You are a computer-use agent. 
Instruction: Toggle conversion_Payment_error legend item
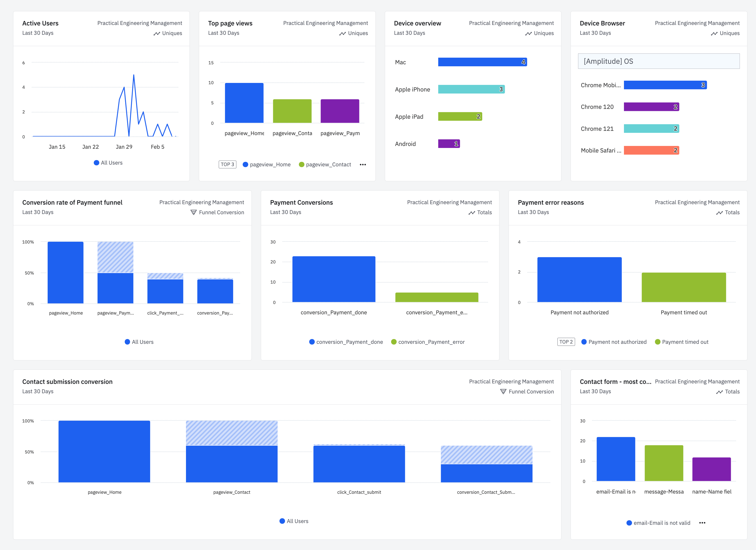(428, 342)
